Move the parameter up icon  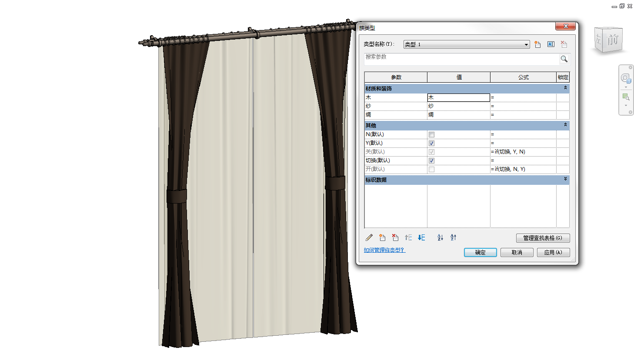tap(408, 237)
